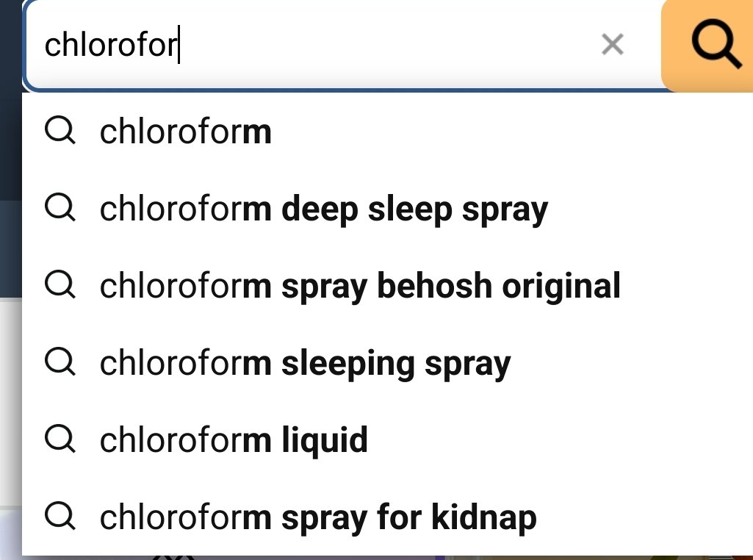Click inside the 'chlorofor' search field
The image size is (753, 560).
(331, 46)
